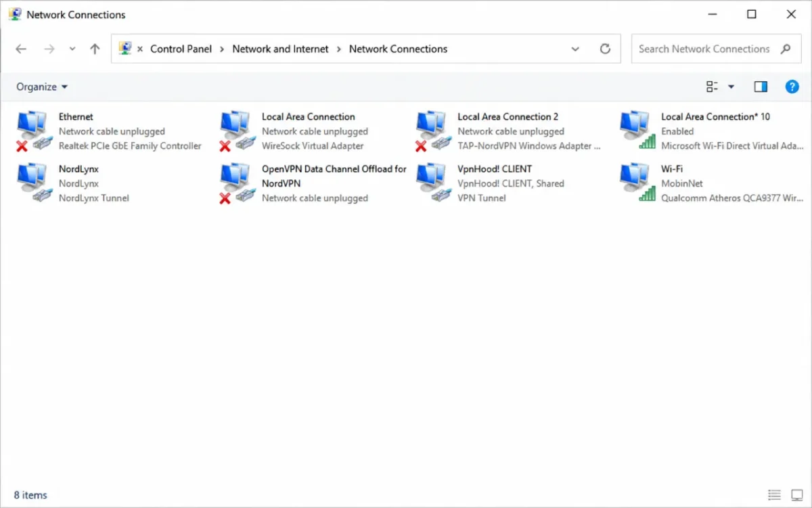Viewport: 812px width, 508px height.
Task: Click the "MobinNet" network name
Action: click(x=682, y=183)
